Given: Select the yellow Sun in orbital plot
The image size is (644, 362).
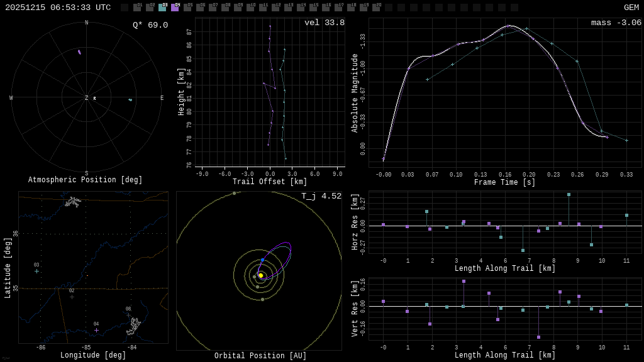Looking at the screenshot, I should click(x=260, y=275).
